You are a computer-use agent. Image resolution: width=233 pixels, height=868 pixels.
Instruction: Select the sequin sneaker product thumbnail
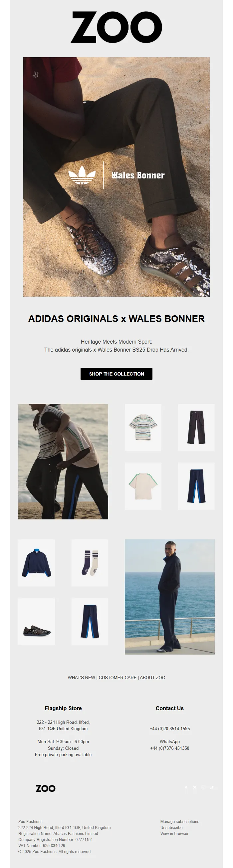click(x=37, y=621)
